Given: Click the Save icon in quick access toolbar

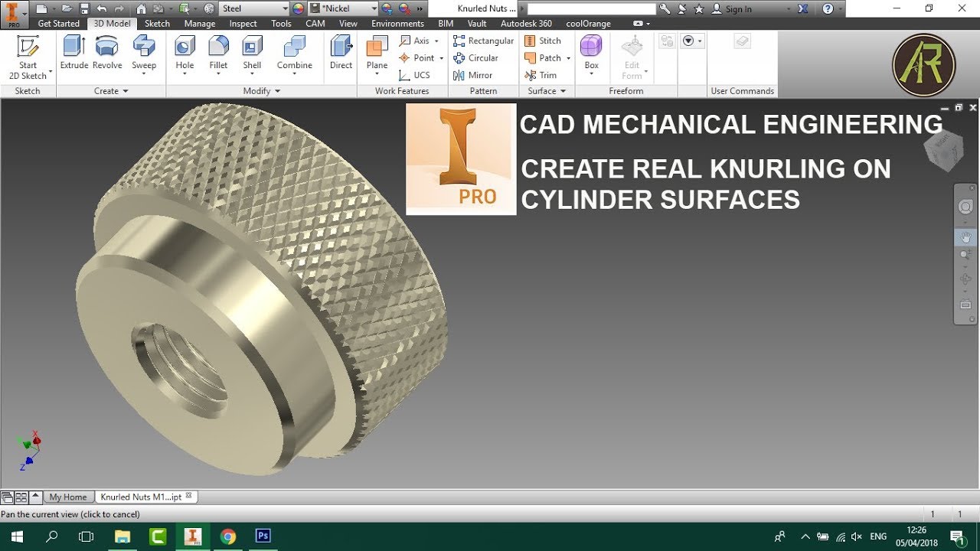Looking at the screenshot, I should (84, 8).
